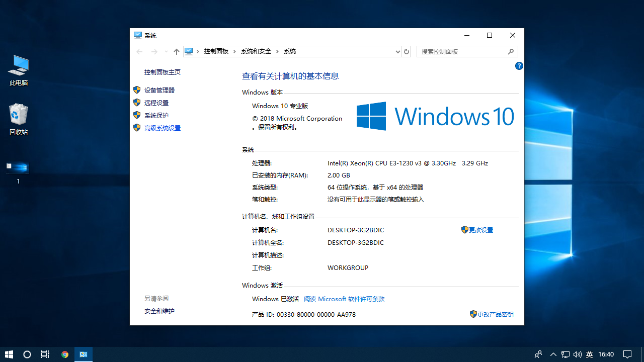Go back using the back arrow
The width and height of the screenshot is (644, 362).
140,51
